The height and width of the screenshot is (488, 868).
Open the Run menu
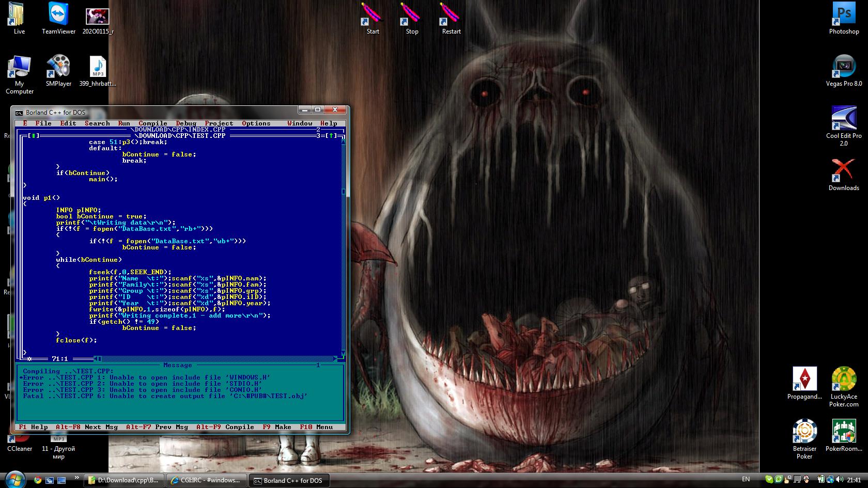(x=124, y=123)
